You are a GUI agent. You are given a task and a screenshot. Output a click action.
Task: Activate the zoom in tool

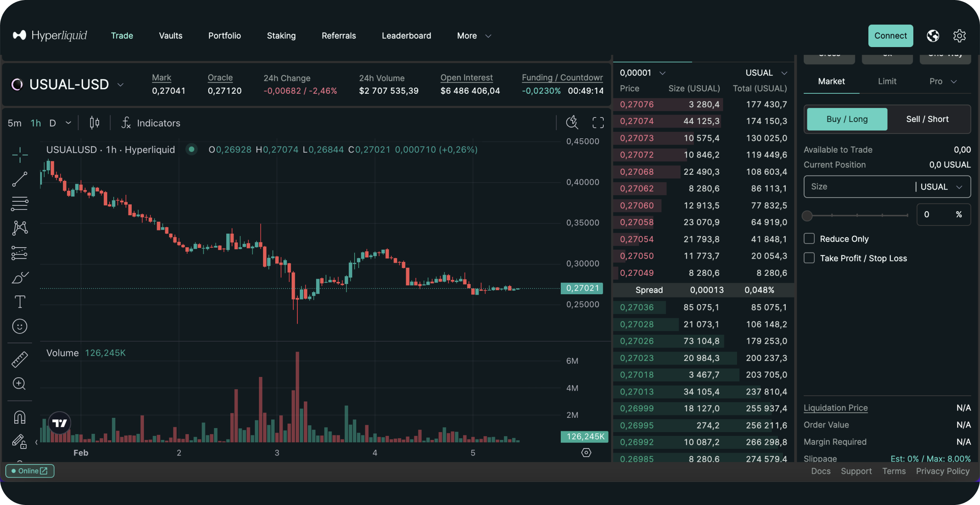coord(20,384)
